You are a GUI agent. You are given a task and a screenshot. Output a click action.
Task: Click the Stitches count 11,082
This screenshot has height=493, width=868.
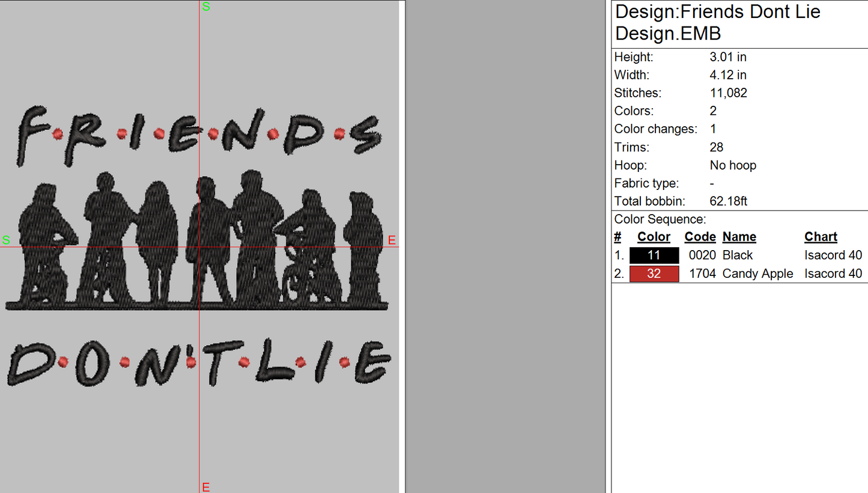(728, 93)
